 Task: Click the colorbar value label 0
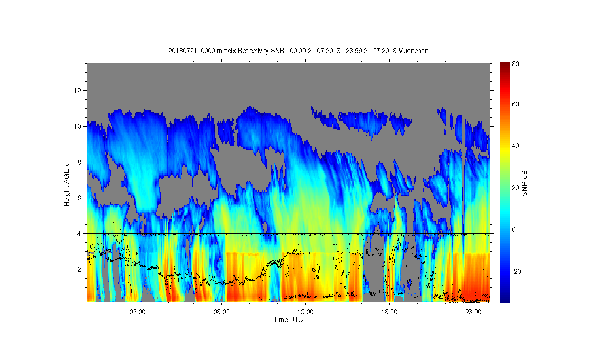514,230
